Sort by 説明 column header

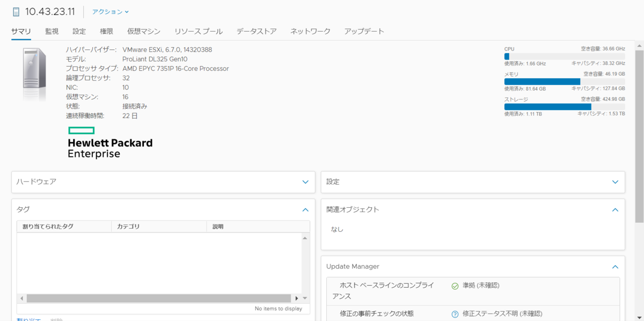pyautogui.click(x=258, y=227)
